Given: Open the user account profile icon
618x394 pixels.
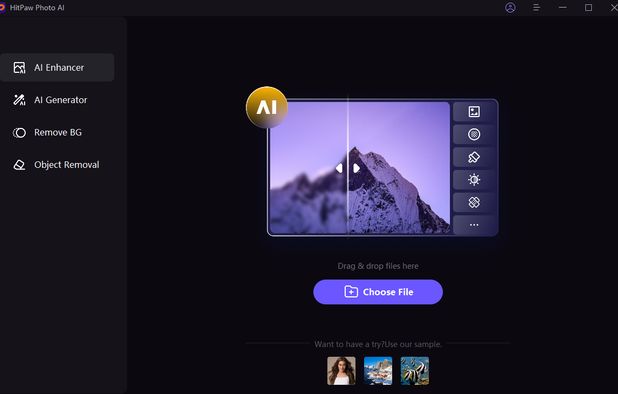Looking at the screenshot, I should click(510, 7).
